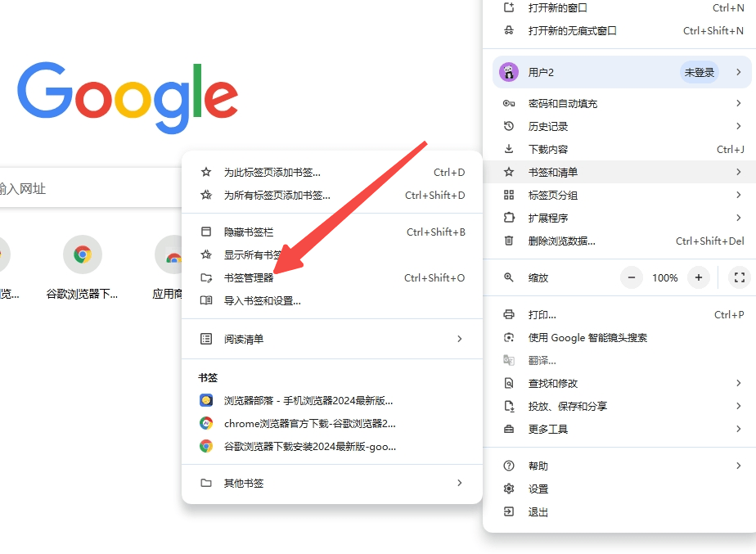756x554 pixels.
Task: Expand the 阅读清单 submenu arrow
Action: tap(460, 339)
